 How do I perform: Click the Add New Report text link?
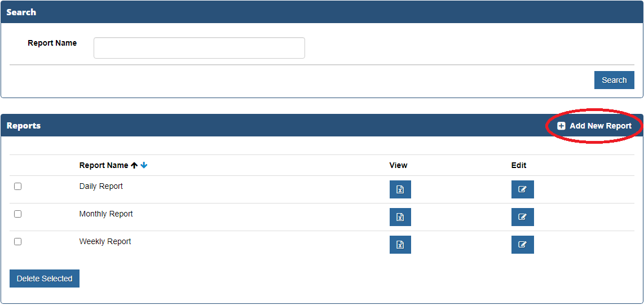[600, 126]
